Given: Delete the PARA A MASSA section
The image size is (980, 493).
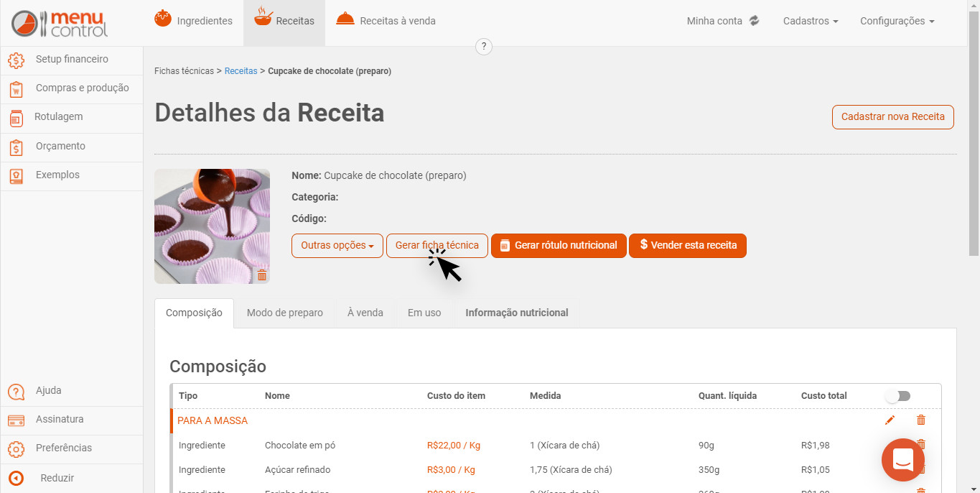Looking at the screenshot, I should 921,420.
